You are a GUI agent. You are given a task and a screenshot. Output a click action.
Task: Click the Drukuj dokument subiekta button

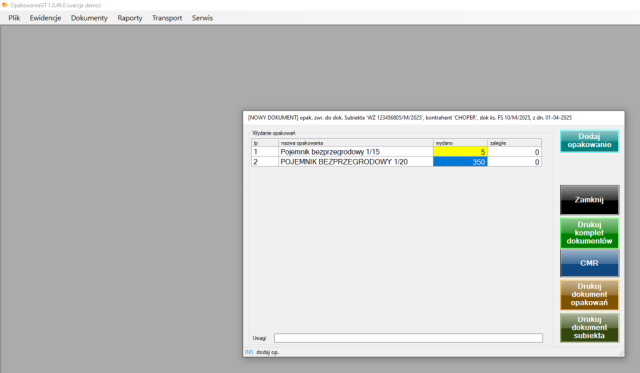pos(589,328)
